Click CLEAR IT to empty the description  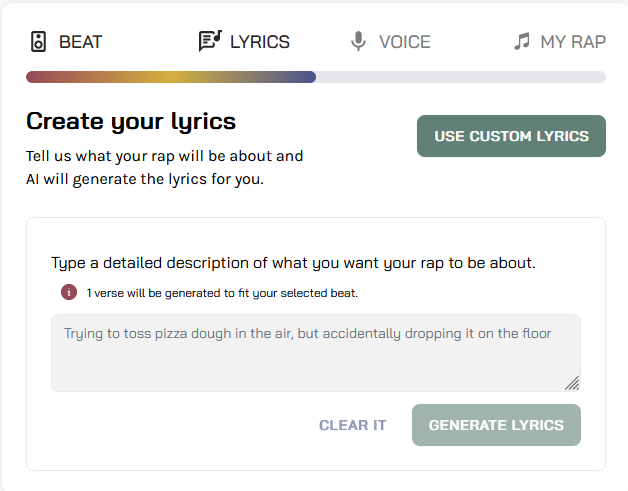352,425
